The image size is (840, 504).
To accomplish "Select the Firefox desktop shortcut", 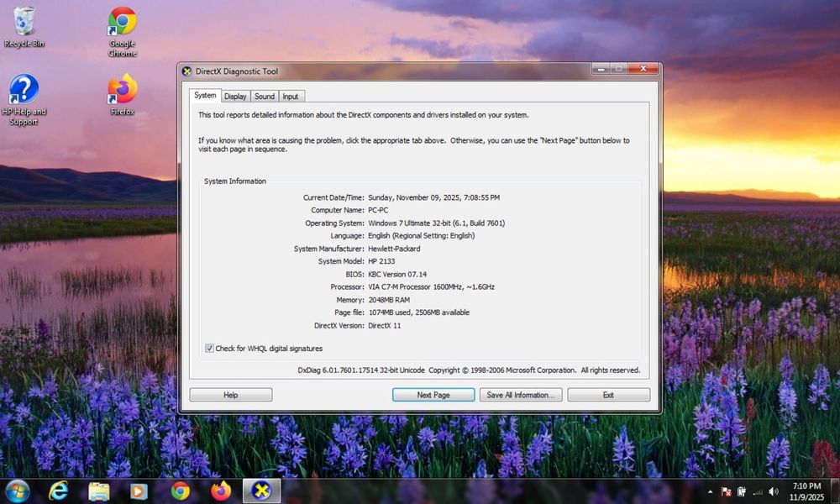I will pos(122,95).
